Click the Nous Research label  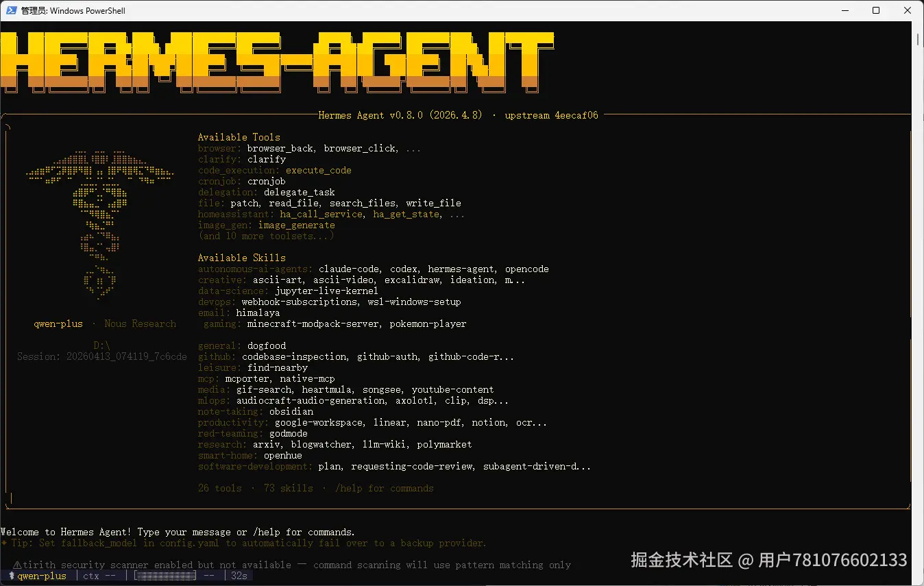pyautogui.click(x=140, y=323)
